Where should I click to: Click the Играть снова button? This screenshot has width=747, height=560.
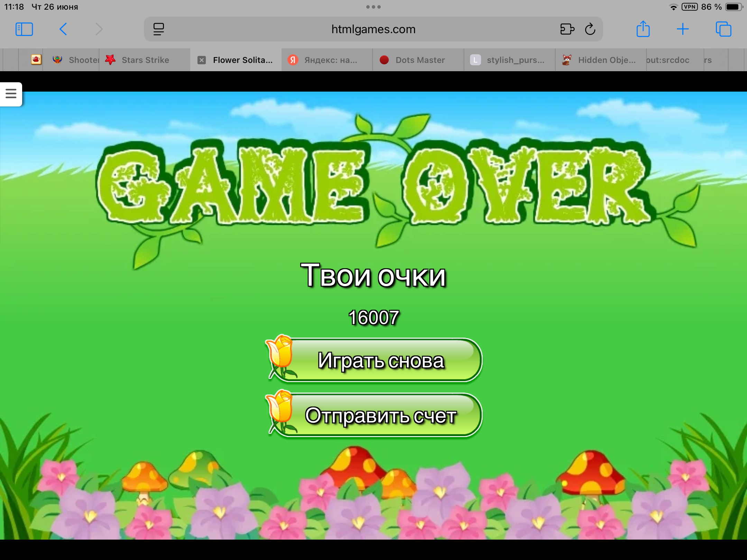click(x=374, y=360)
